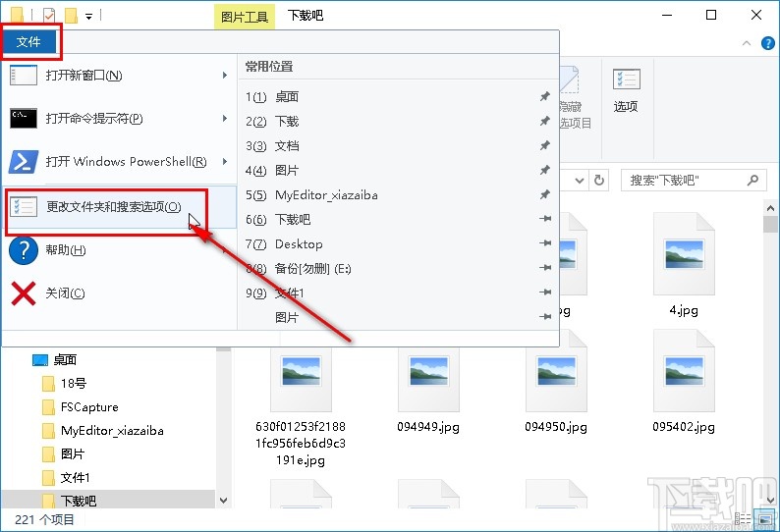Click the 搜索"下载吧" search box
780x532 pixels.
[694, 181]
